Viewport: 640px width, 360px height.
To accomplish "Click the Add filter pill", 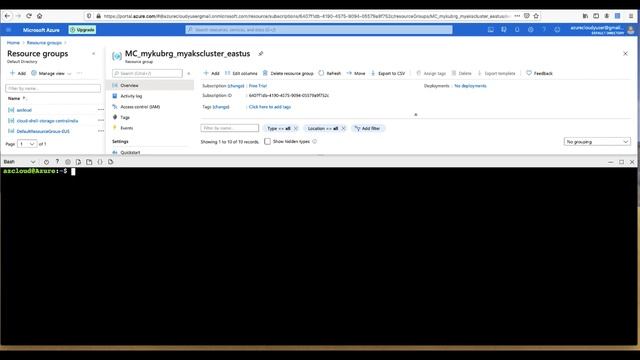I will pos(368,128).
